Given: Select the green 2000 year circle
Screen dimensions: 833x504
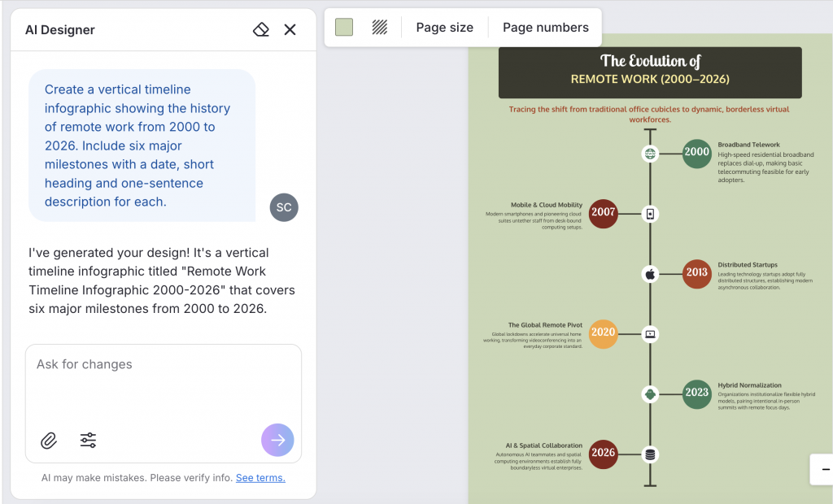Looking at the screenshot, I should point(697,154).
